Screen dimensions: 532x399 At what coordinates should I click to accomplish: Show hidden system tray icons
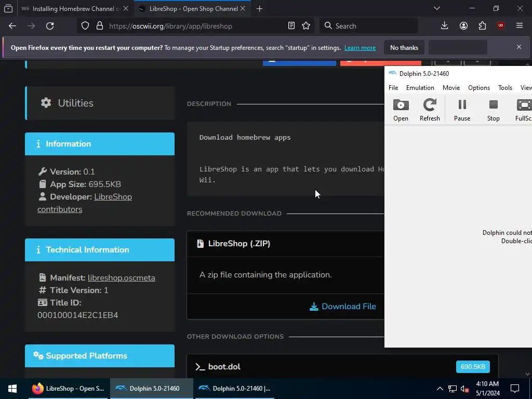pyautogui.click(x=440, y=389)
